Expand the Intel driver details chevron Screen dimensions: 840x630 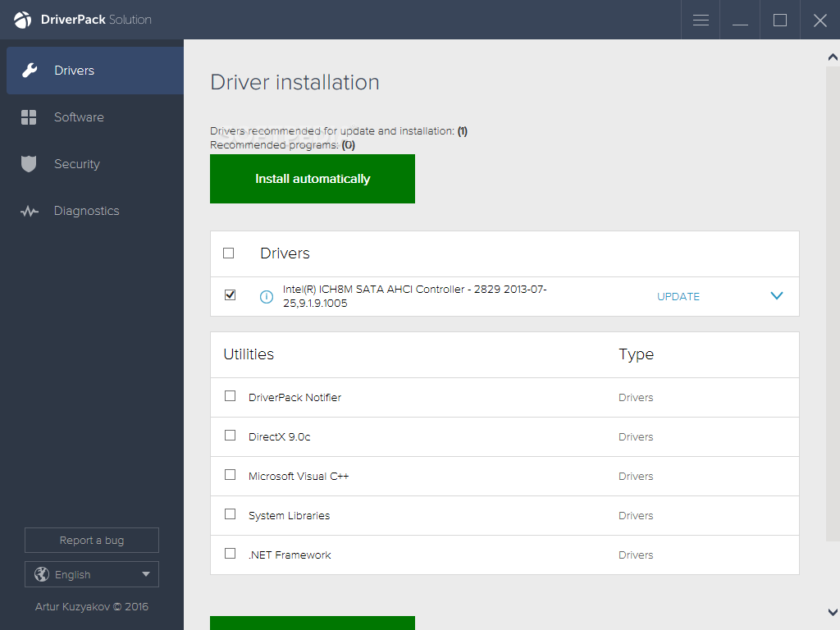(776, 295)
